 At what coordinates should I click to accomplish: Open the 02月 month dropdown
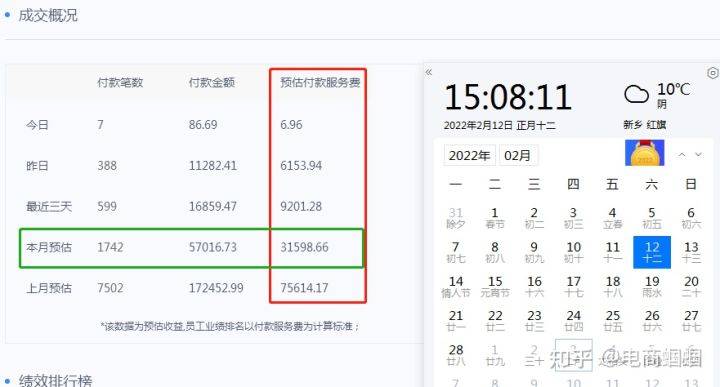tap(518, 156)
